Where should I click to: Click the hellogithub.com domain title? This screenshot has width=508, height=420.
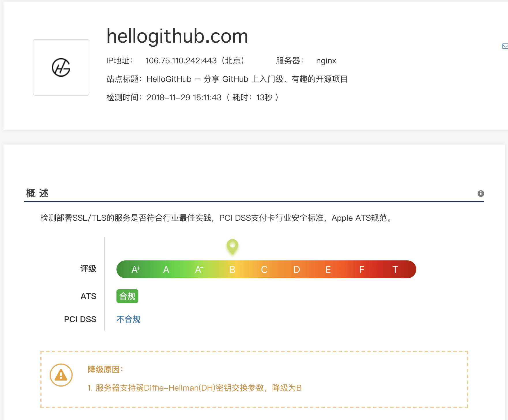[177, 36]
